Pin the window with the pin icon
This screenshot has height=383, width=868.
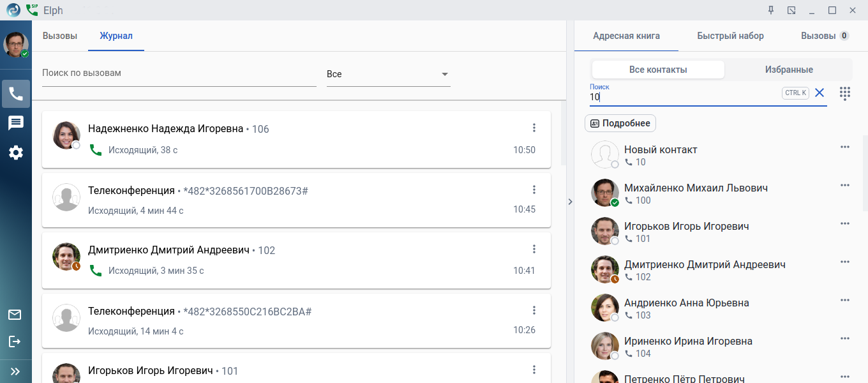click(770, 10)
